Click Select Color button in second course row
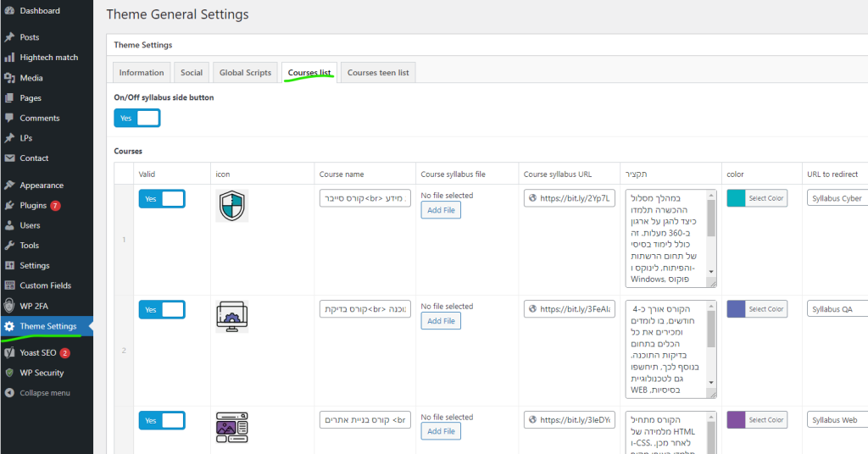Image resolution: width=868 pixels, height=454 pixels. pos(765,310)
